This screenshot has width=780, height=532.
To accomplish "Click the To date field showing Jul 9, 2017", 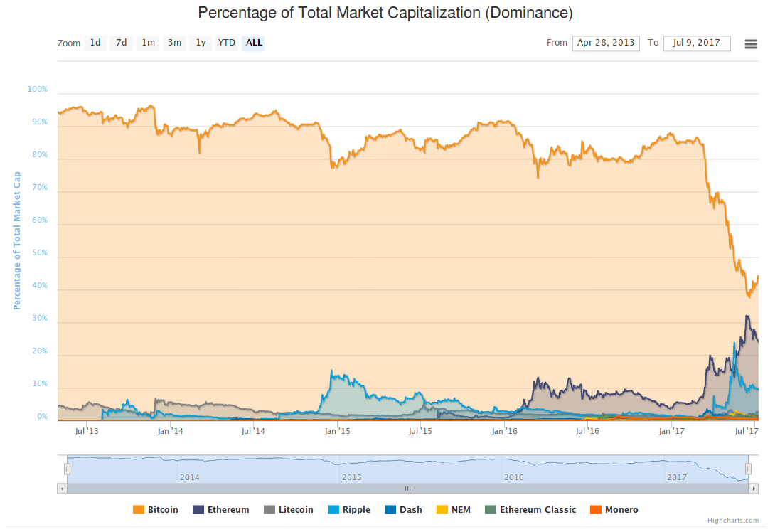I will tap(697, 43).
